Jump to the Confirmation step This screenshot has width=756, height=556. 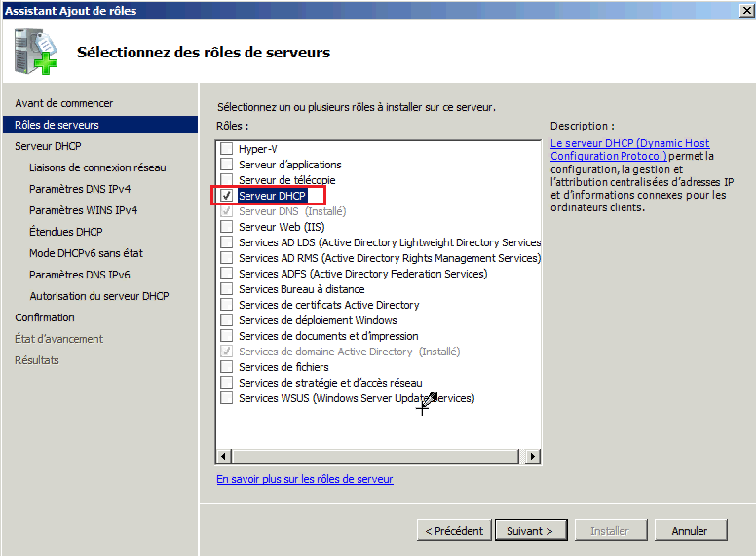click(x=45, y=317)
